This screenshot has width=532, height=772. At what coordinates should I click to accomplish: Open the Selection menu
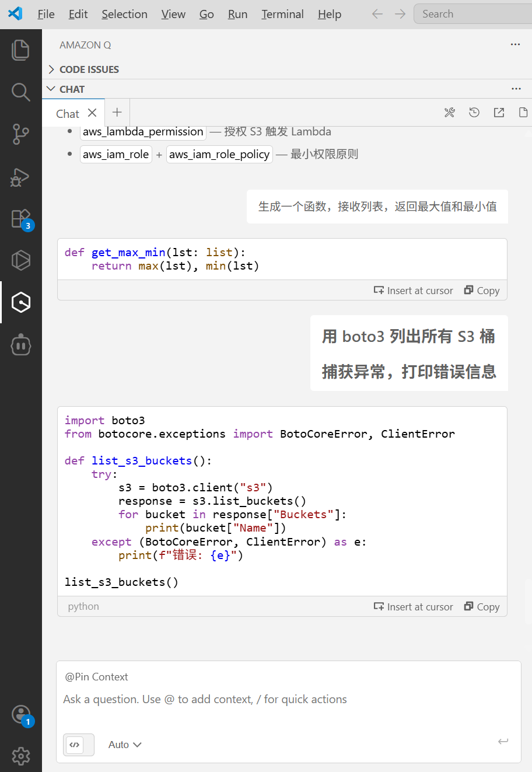coord(125,14)
